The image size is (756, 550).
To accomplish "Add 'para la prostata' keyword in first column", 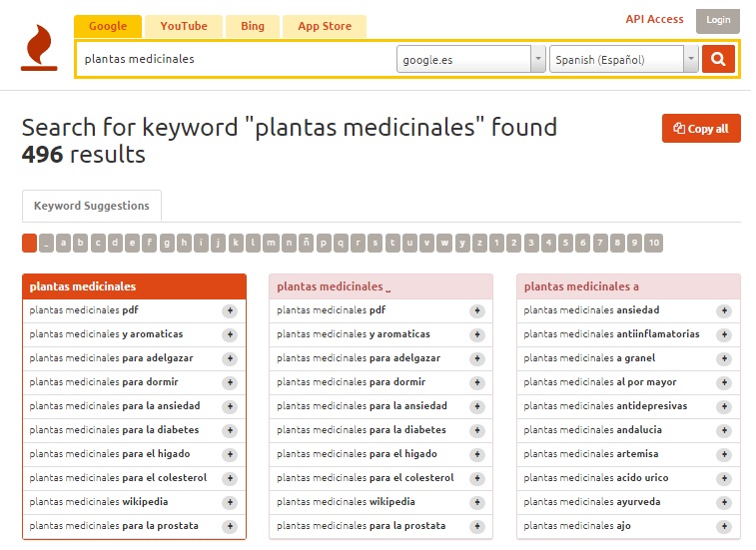I will (x=231, y=527).
